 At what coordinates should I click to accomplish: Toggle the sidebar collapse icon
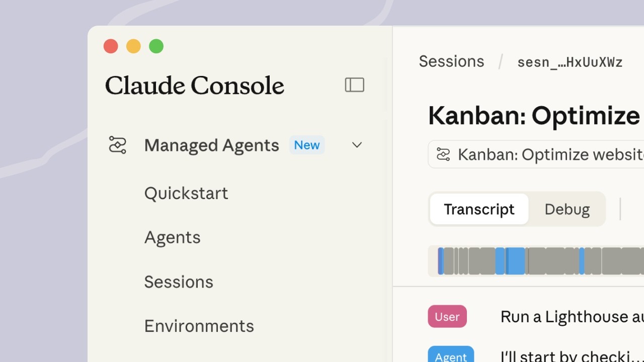pos(354,85)
